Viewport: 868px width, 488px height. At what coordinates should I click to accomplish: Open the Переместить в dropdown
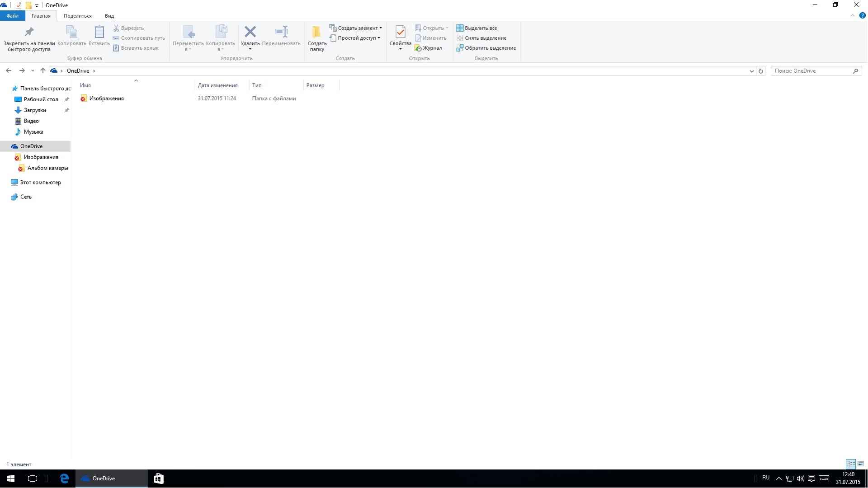coord(188,38)
